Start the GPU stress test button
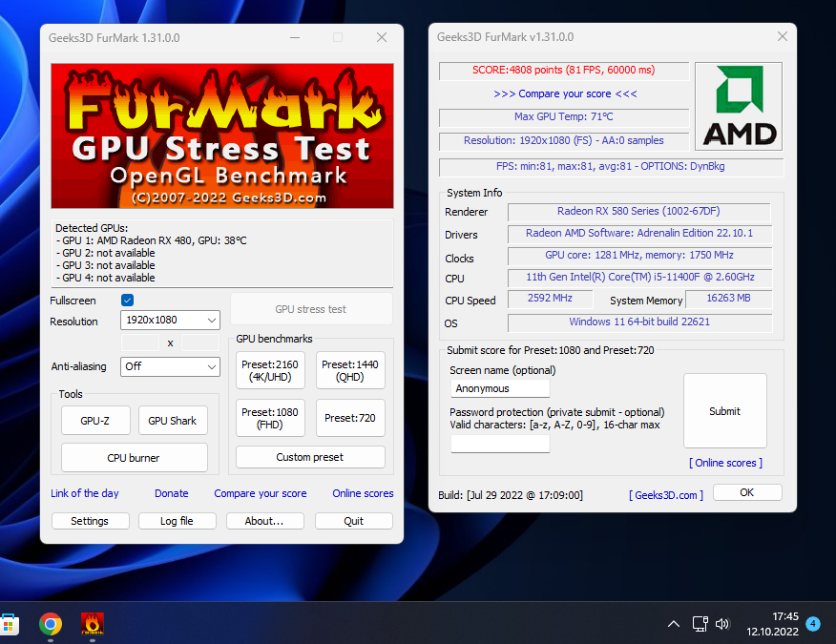 point(311,309)
